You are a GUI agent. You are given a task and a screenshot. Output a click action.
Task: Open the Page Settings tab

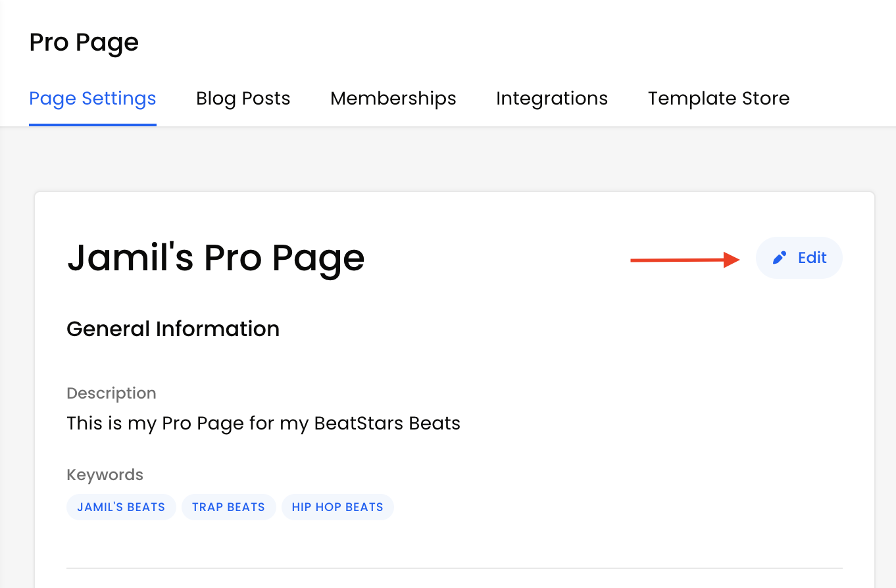(93, 99)
